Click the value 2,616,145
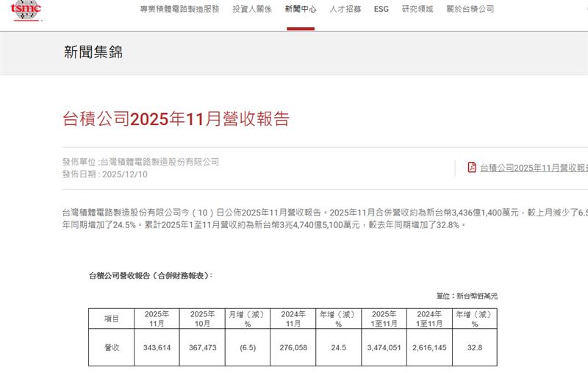This screenshot has width=588, height=373. [x=429, y=347]
